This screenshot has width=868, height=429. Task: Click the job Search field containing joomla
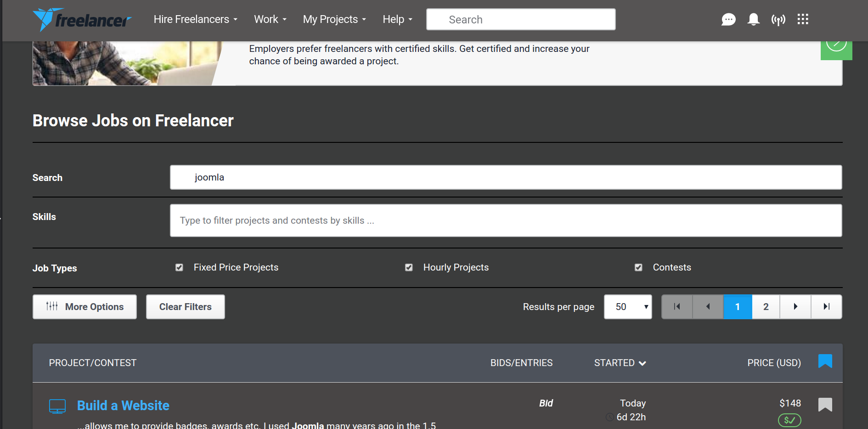pos(506,177)
